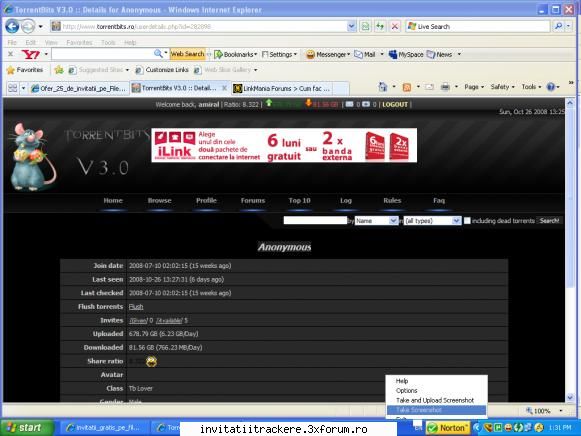Viewport: 581px width, 436px height.
Task: Click the orange RSS feeds icon
Action: (406, 87)
